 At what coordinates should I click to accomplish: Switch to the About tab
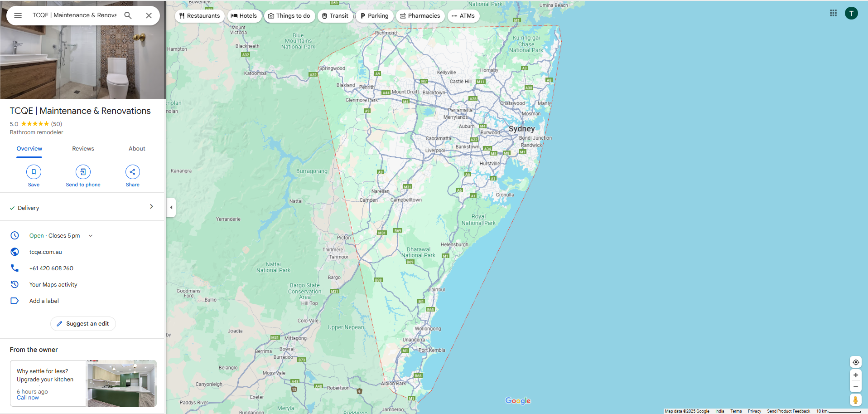tap(137, 149)
